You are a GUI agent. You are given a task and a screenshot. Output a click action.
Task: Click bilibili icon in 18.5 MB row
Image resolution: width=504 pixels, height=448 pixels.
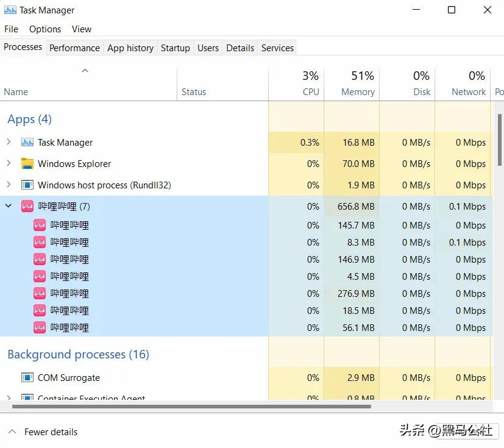[40, 310]
